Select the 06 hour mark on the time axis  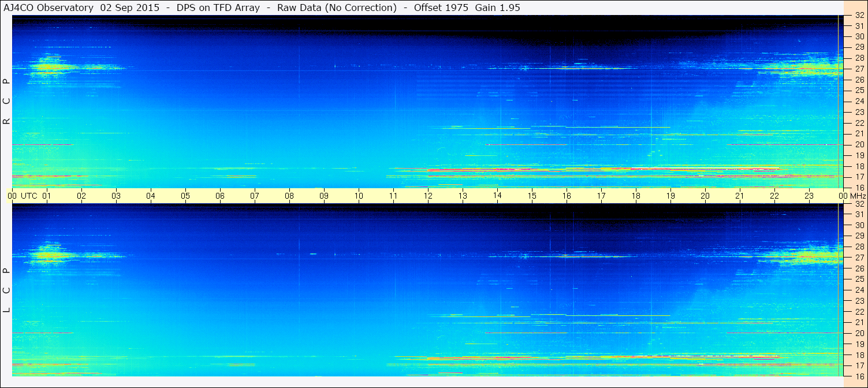(x=220, y=196)
